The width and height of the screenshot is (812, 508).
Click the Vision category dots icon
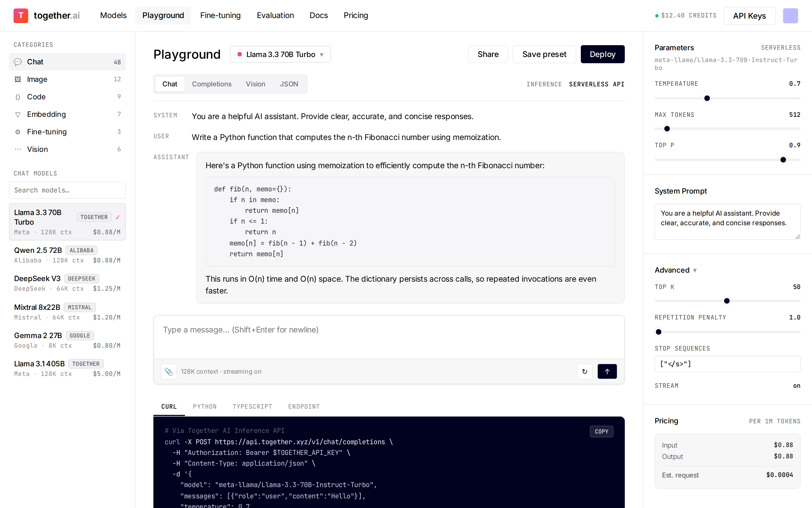tap(18, 149)
